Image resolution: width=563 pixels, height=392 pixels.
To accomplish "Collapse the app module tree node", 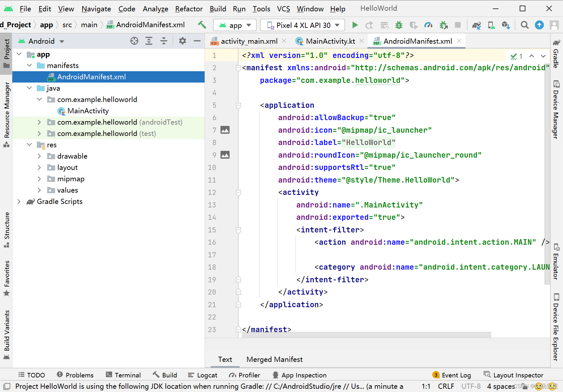I will point(19,54).
